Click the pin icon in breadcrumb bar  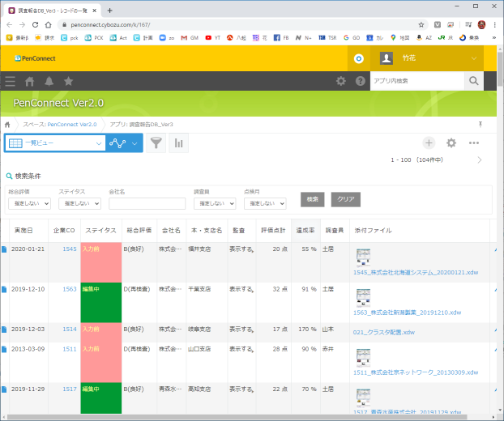[x=481, y=125]
